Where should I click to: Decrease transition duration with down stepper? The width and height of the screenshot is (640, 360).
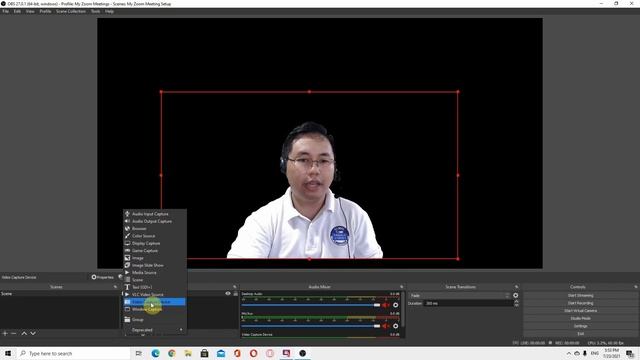(516, 305)
